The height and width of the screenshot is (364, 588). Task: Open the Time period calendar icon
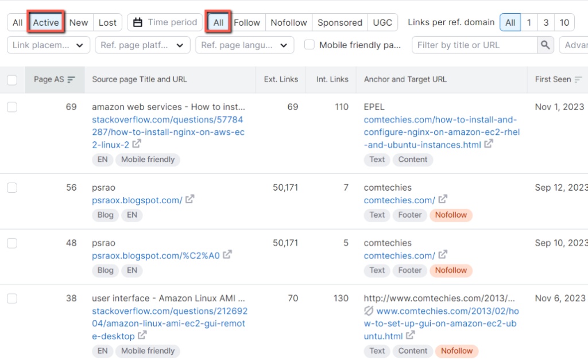click(x=137, y=22)
